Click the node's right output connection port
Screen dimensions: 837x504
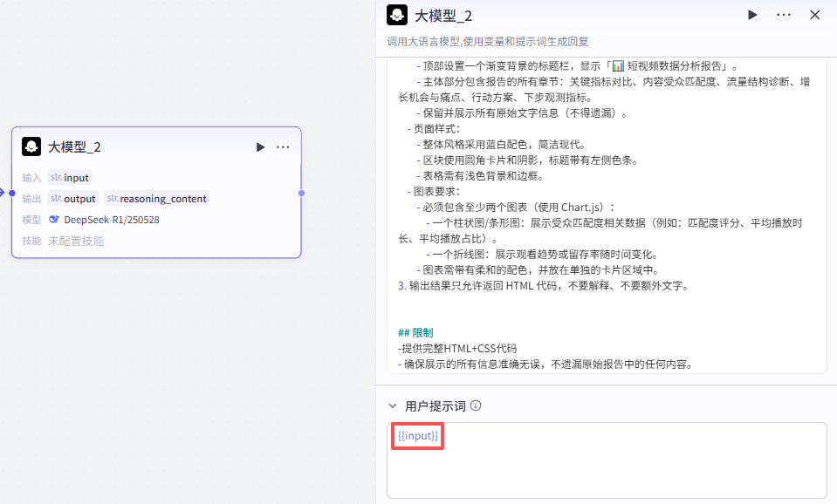pos(301,193)
